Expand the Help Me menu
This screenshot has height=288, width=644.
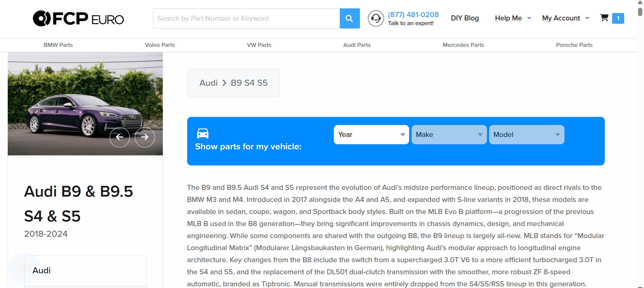click(x=513, y=18)
